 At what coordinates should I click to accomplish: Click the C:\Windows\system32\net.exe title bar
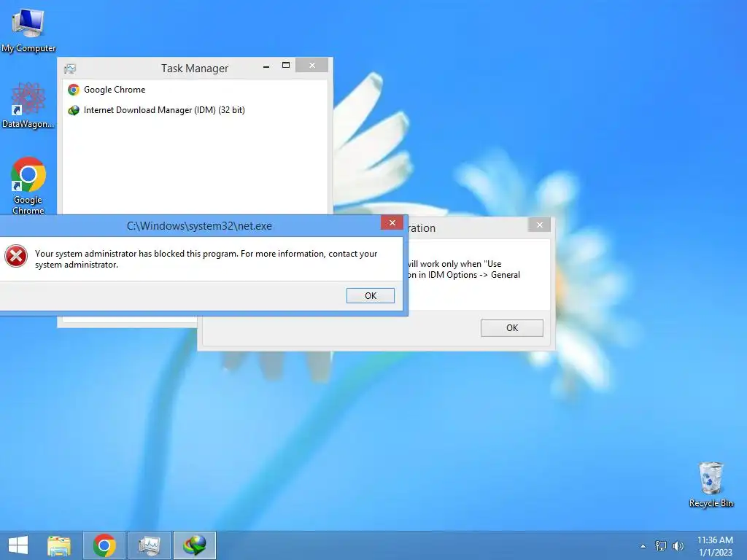pos(199,226)
